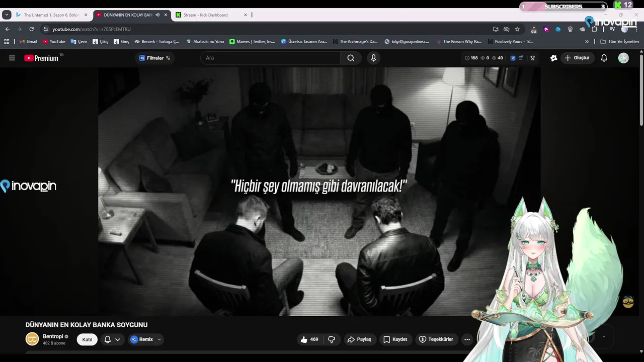This screenshot has width=644, height=362.
Task: Open the Filtreler filter options
Action: (154, 58)
